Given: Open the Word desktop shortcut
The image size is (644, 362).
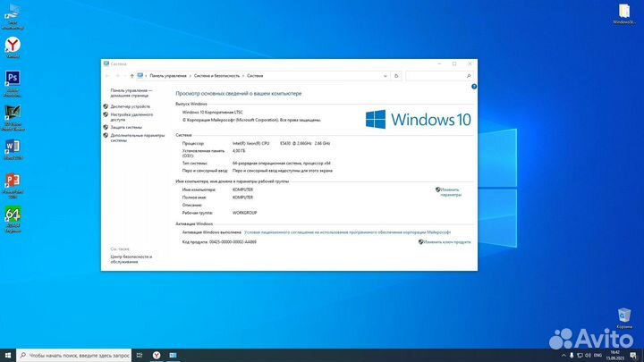Looking at the screenshot, I should coord(13,150).
